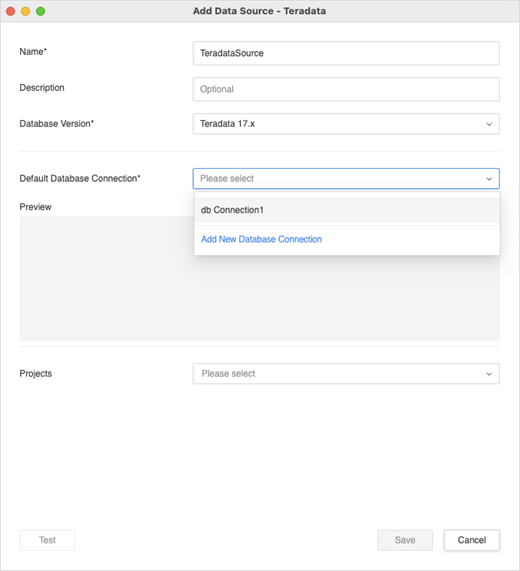Click inside the gray Preview area

point(106,279)
